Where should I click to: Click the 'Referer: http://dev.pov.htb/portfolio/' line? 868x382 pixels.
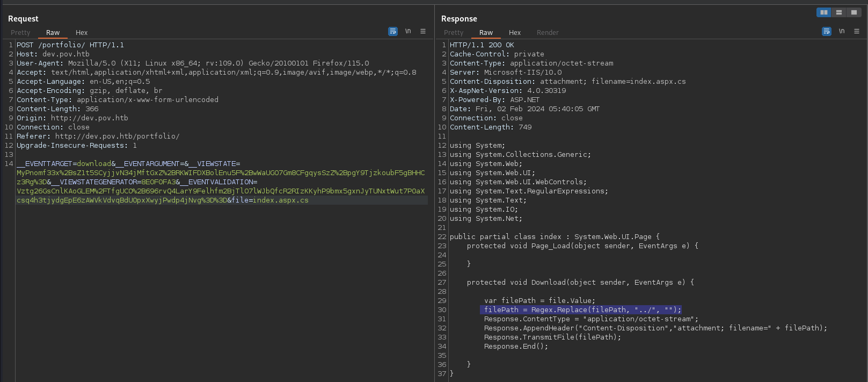(x=98, y=136)
